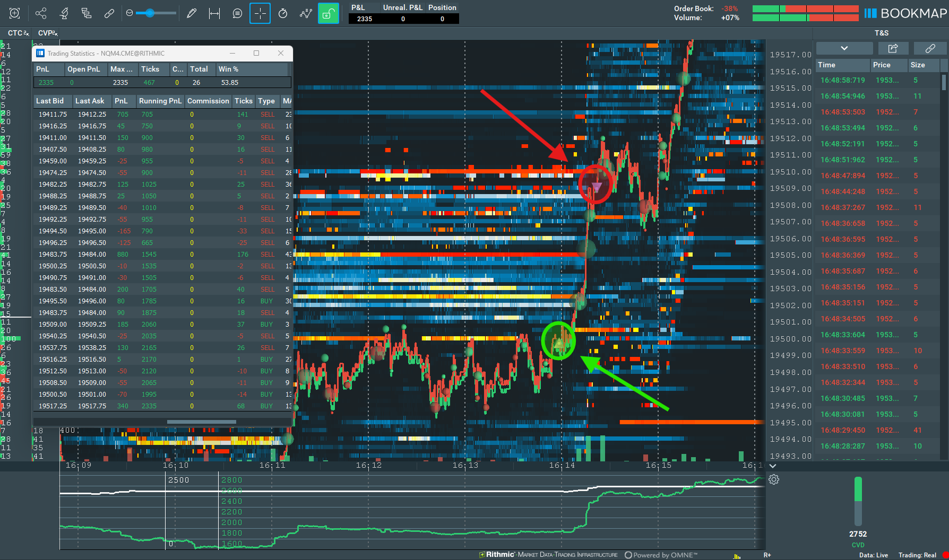
Task: Click the Trading Statistics window icon
Action: coord(40,53)
